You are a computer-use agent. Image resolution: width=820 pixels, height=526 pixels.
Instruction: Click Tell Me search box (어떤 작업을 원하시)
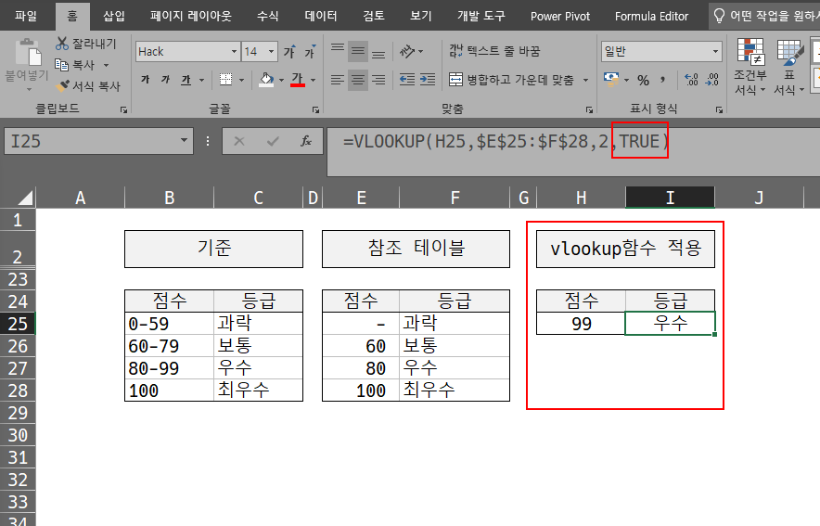[x=765, y=16]
